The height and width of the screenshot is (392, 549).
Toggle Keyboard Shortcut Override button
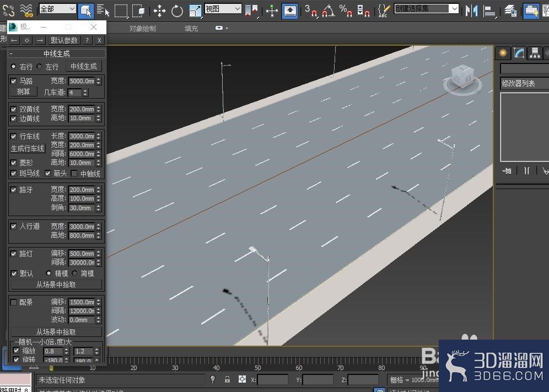290,11
